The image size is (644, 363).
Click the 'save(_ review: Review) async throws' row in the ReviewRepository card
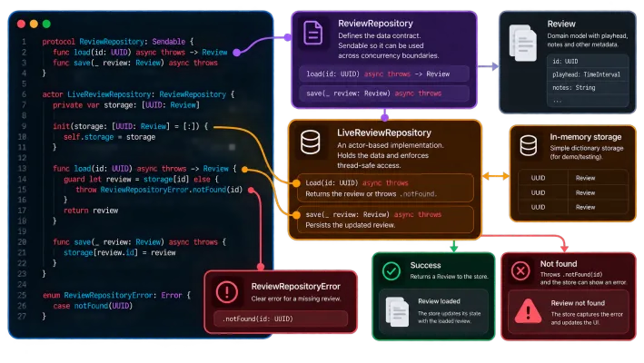coord(384,93)
